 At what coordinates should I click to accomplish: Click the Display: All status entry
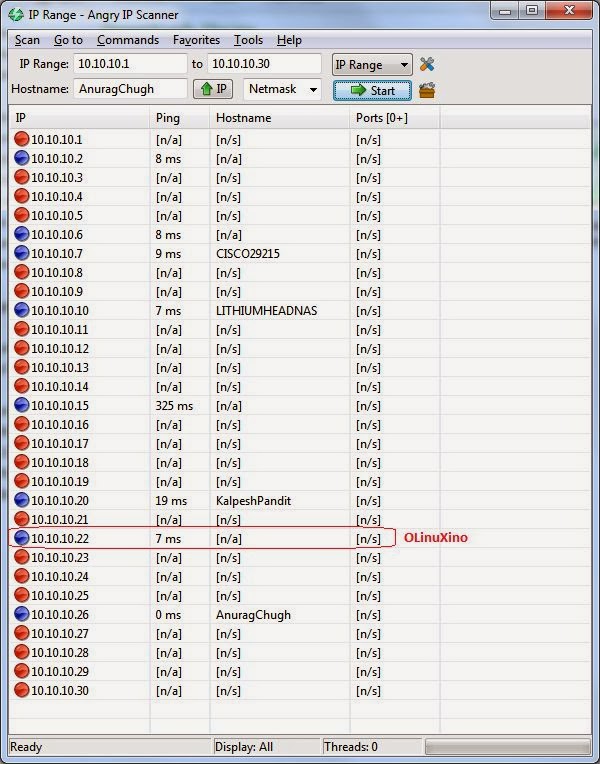(x=267, y=746)
